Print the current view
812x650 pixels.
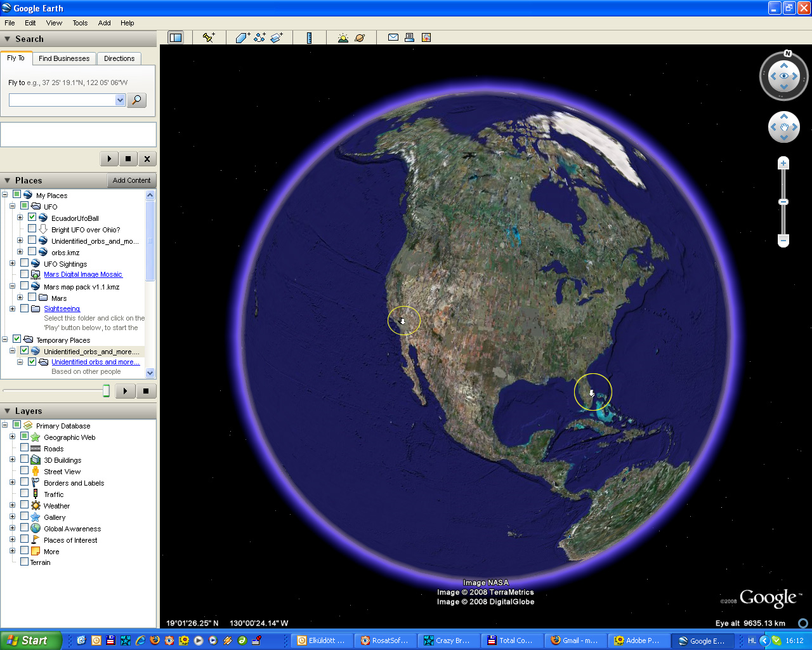[410, 37]
